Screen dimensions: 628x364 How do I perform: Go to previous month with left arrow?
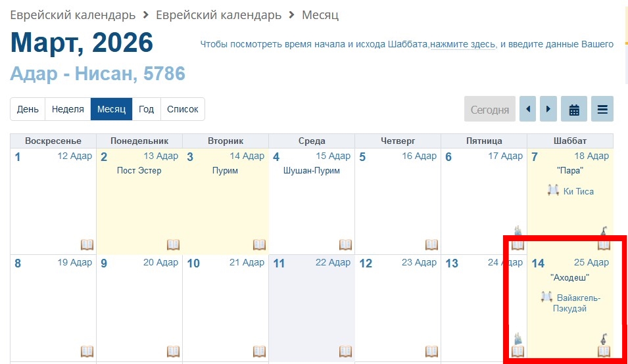click(527, 110)
